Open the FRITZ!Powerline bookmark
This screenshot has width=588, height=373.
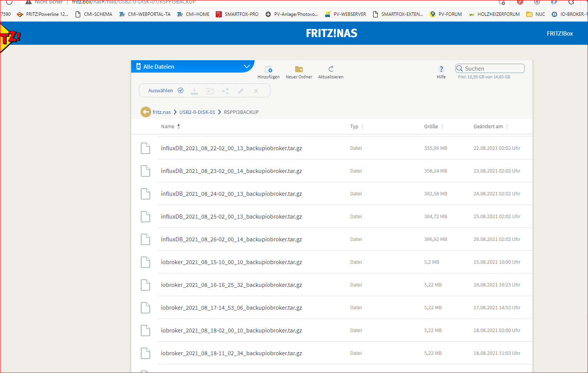click(43, 14)
